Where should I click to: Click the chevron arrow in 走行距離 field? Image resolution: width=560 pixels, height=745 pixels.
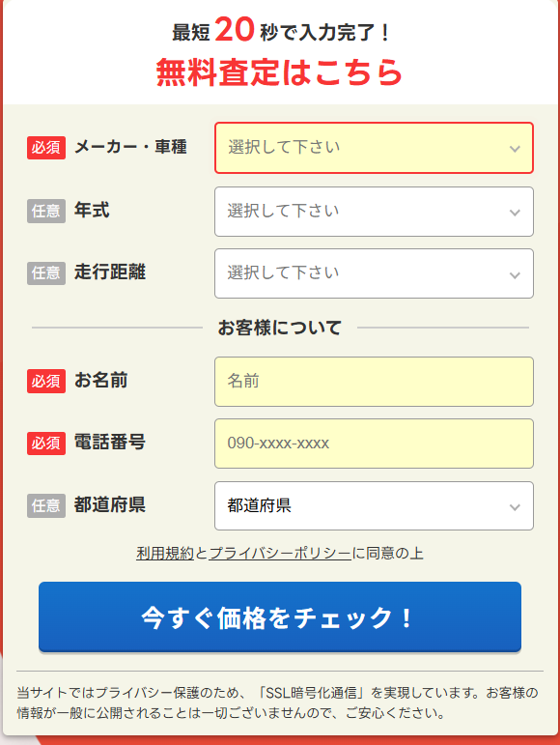[515, 275]
